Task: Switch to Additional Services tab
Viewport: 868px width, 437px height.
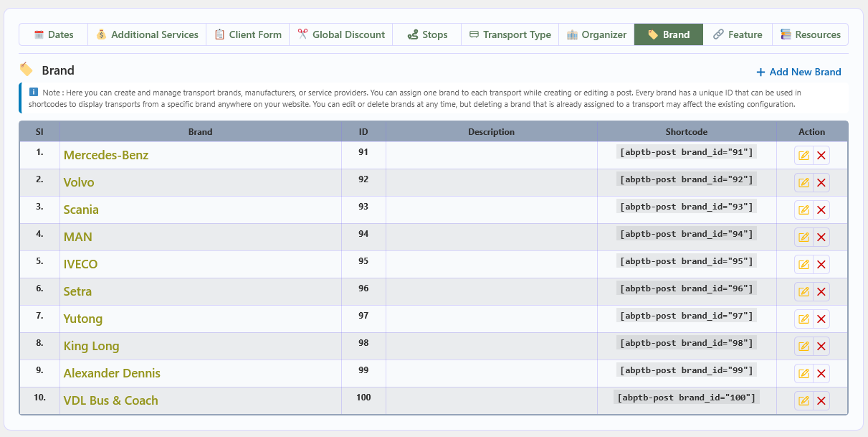Action: tap(147, 34)
